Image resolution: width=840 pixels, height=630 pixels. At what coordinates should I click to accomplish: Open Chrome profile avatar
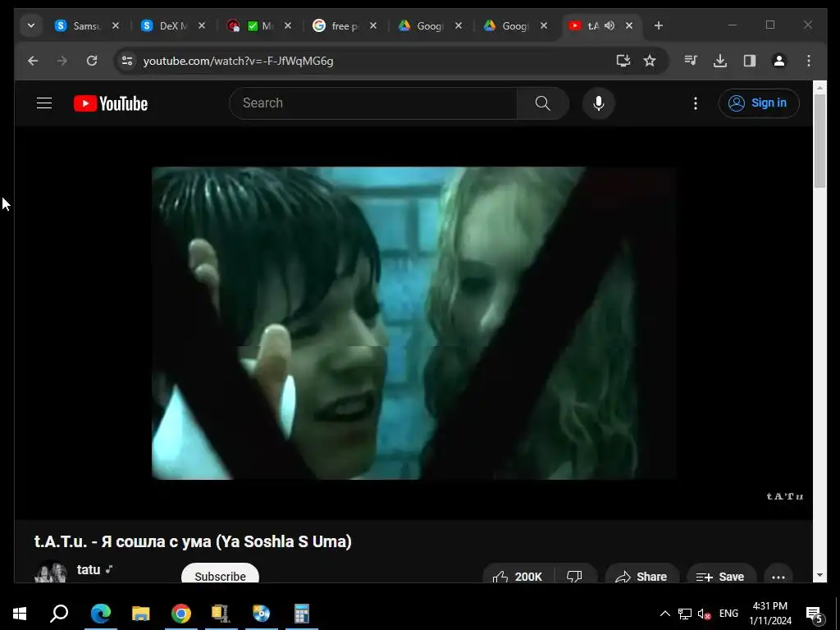779,61
